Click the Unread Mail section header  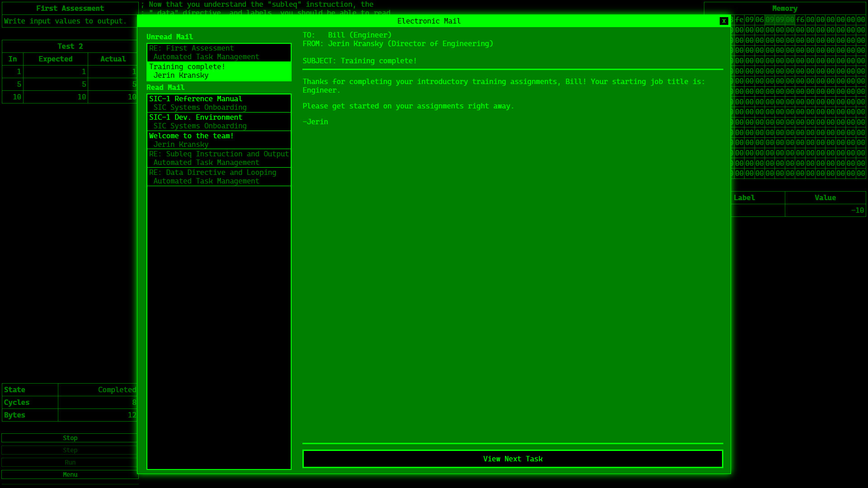pyautogui.click(x=170, y=37)
